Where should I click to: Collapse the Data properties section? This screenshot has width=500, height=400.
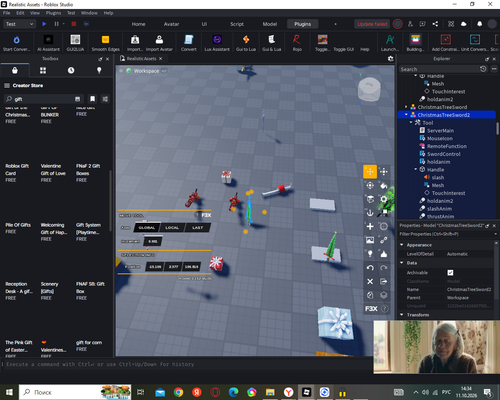pos(402,263)
